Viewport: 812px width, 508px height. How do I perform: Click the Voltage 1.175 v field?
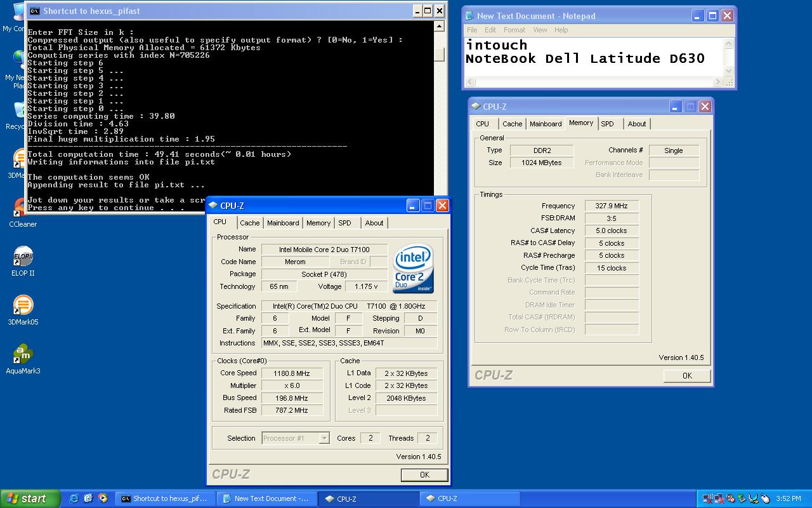[x=366, y=286]
